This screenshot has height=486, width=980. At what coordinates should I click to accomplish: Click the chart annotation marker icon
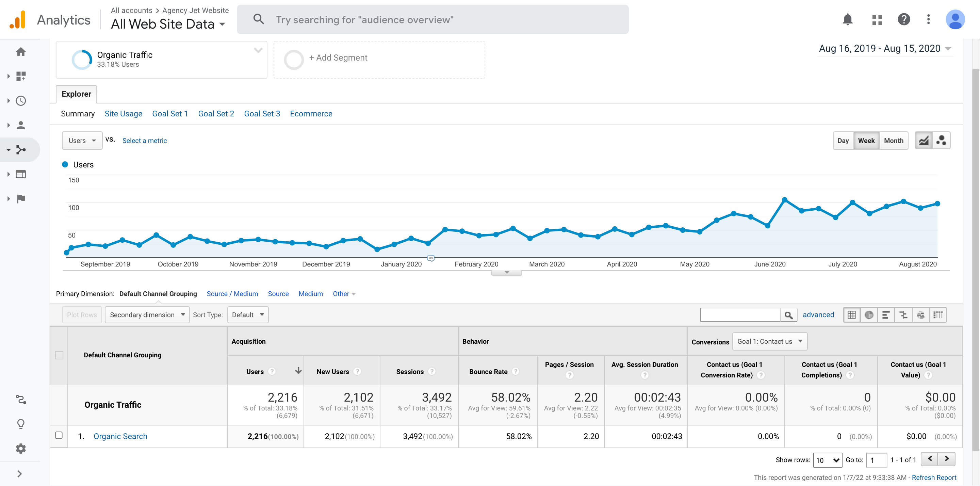pos(431,258)
